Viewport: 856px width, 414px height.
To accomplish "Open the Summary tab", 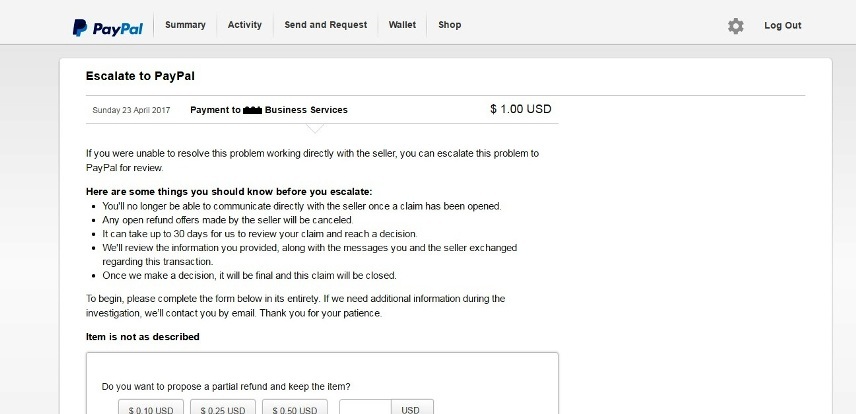I will pos(185,25).
